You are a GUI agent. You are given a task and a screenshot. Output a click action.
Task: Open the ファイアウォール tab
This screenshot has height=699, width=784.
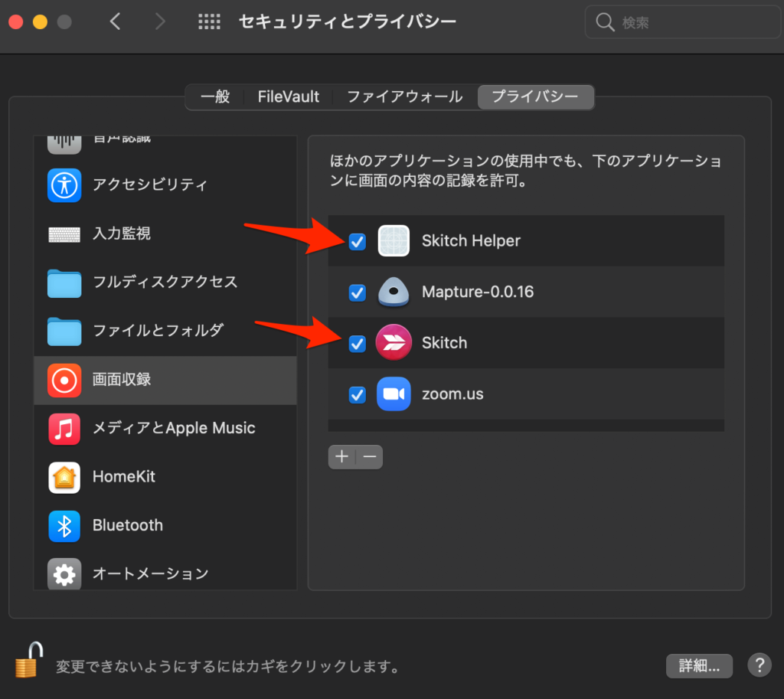coord(405,96)
